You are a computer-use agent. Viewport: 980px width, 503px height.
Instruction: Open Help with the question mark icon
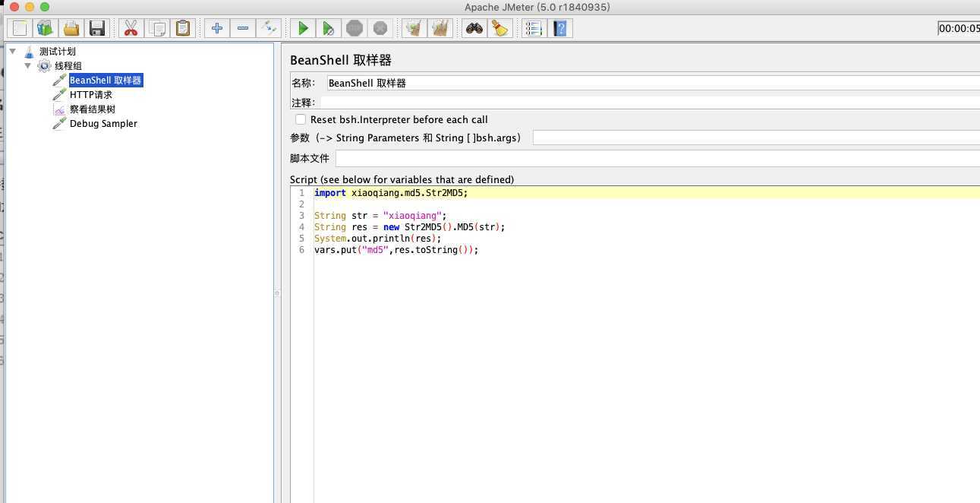point(560,29)
